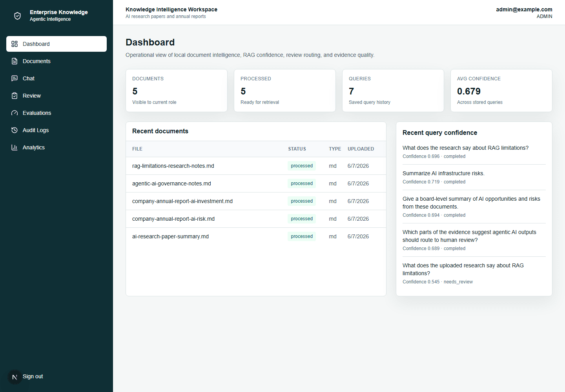Open query 'What does the research say about RAG limitations?'
The height and width of the screenshot is (392, 565).
coord(465,148)
